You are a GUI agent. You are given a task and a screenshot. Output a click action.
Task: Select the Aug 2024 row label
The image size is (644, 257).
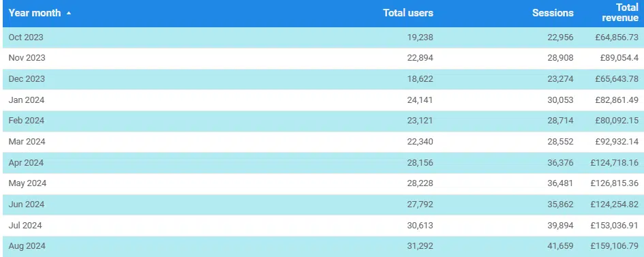point(27,246)
